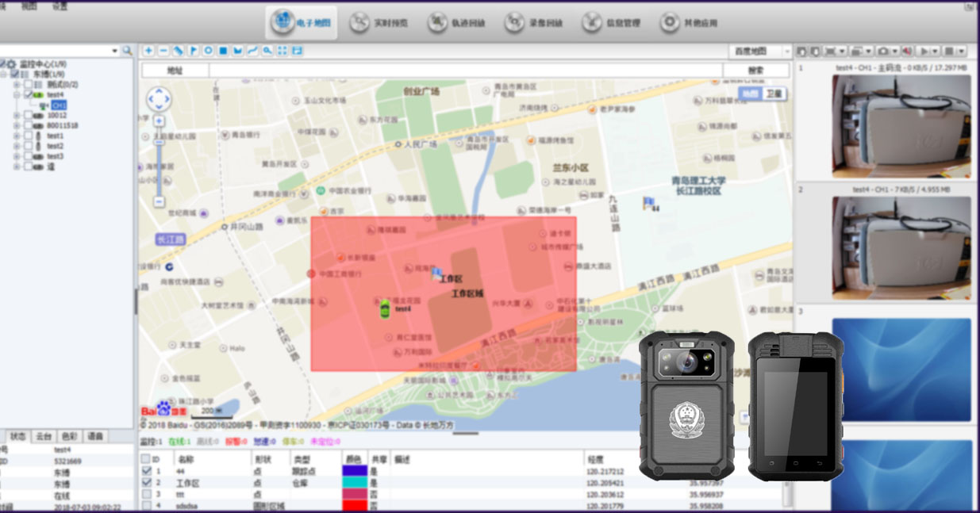Collapse the 东博 tree node
Image resolution: width=980 pixels, height=513 pixels.
[x=4, y=74]
